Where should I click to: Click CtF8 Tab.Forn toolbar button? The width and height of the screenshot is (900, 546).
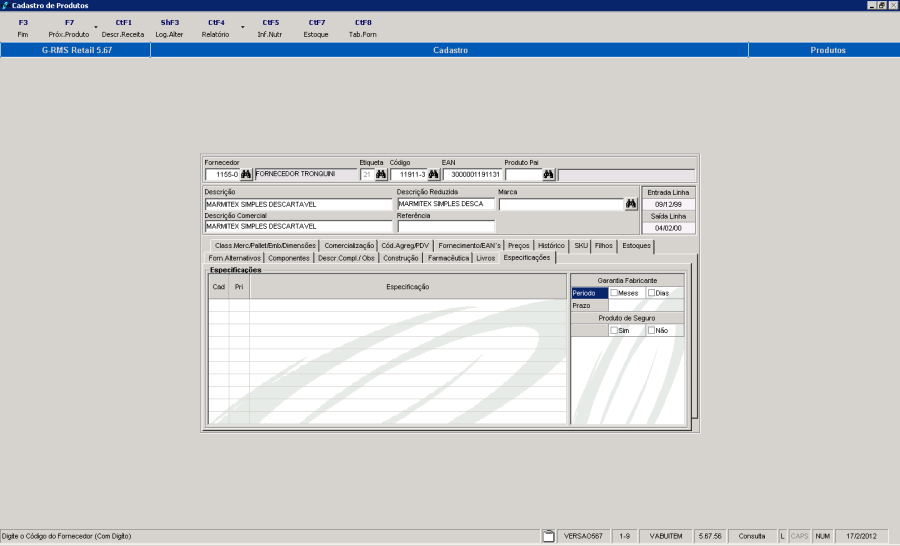pos(363,28)
